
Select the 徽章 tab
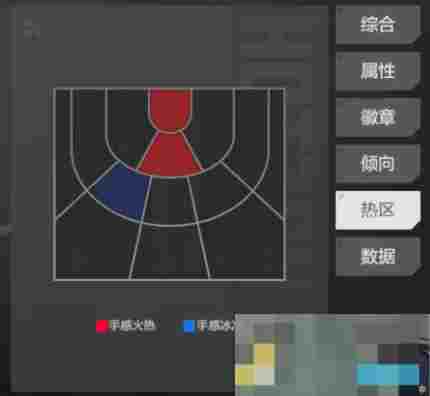click(x=378, y=117)
